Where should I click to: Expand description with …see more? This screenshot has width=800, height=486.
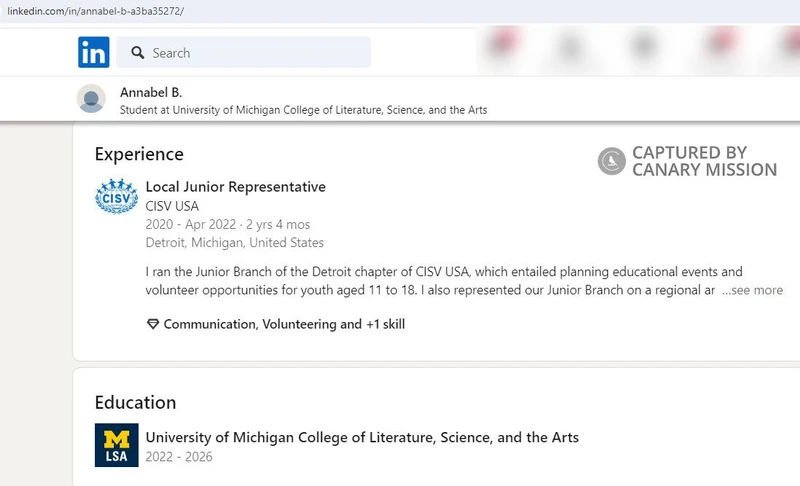(752, 290)
